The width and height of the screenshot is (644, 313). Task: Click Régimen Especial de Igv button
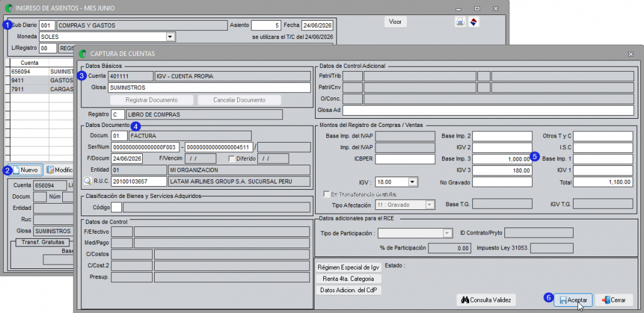click(x=348, y=268)
